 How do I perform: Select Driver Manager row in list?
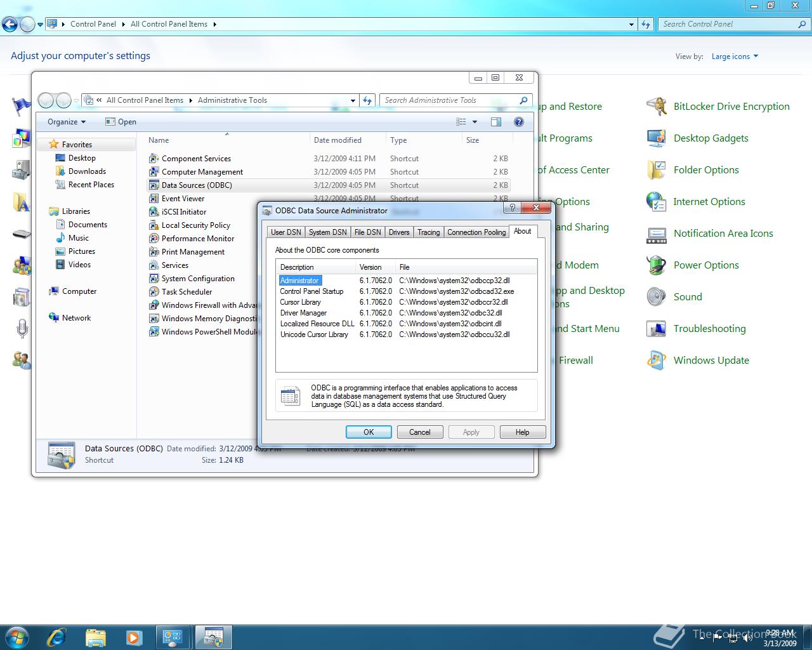click(407, 313)
